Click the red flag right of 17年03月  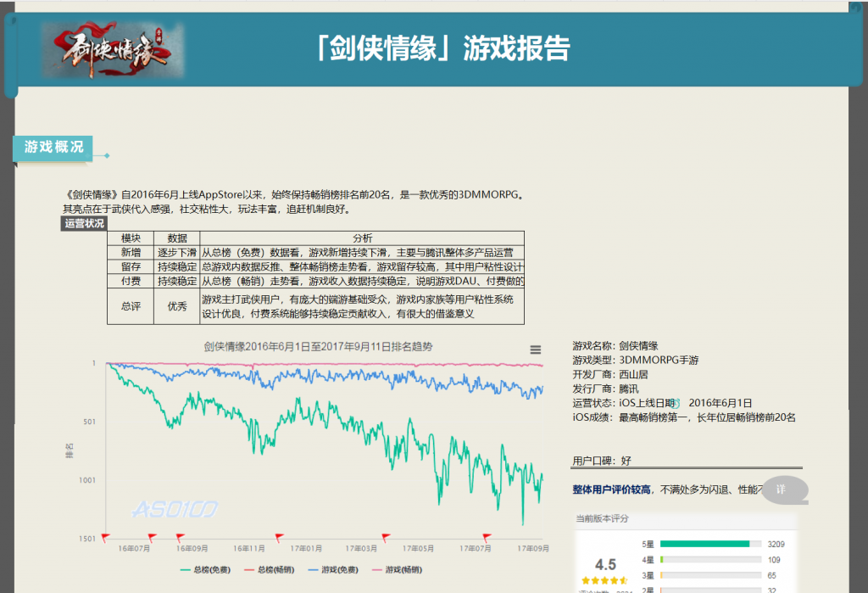(x=386, y=537)
